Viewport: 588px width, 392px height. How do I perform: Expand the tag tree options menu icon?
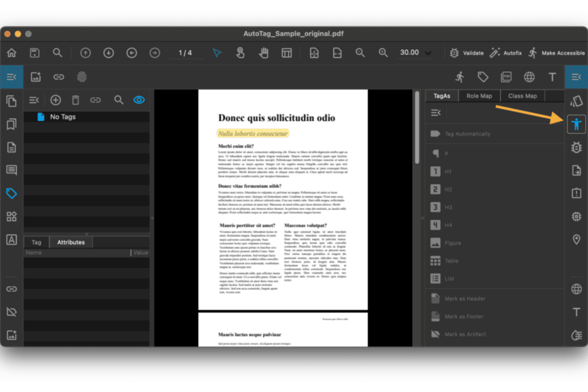click(34, 100)
